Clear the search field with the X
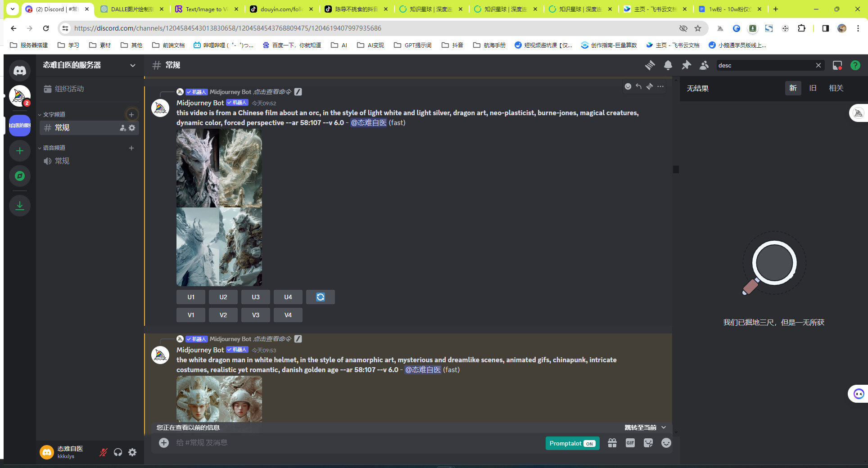 (x=818, y=65)
